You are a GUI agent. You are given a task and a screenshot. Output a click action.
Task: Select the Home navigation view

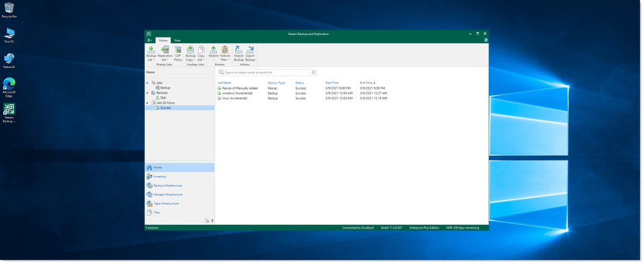coord(179,167)
